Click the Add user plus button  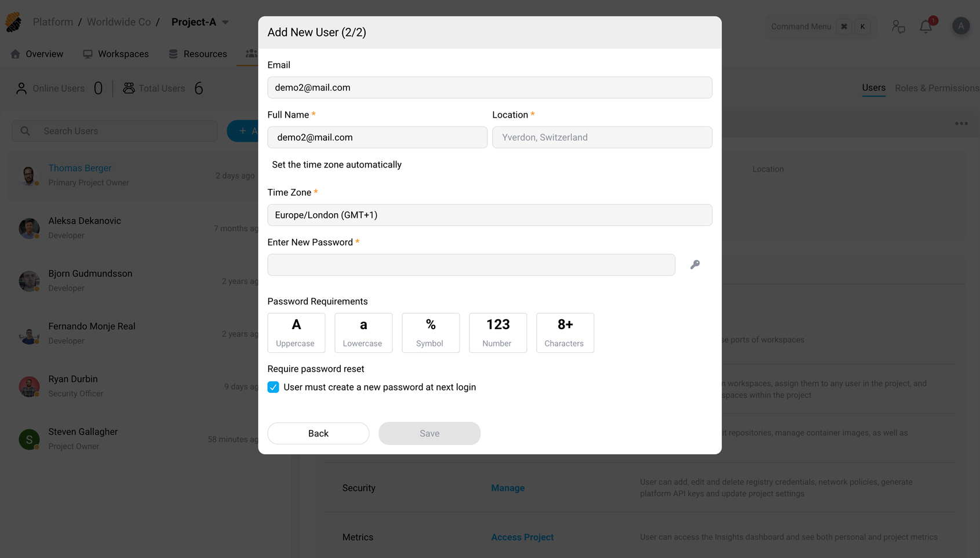[243, 131]
